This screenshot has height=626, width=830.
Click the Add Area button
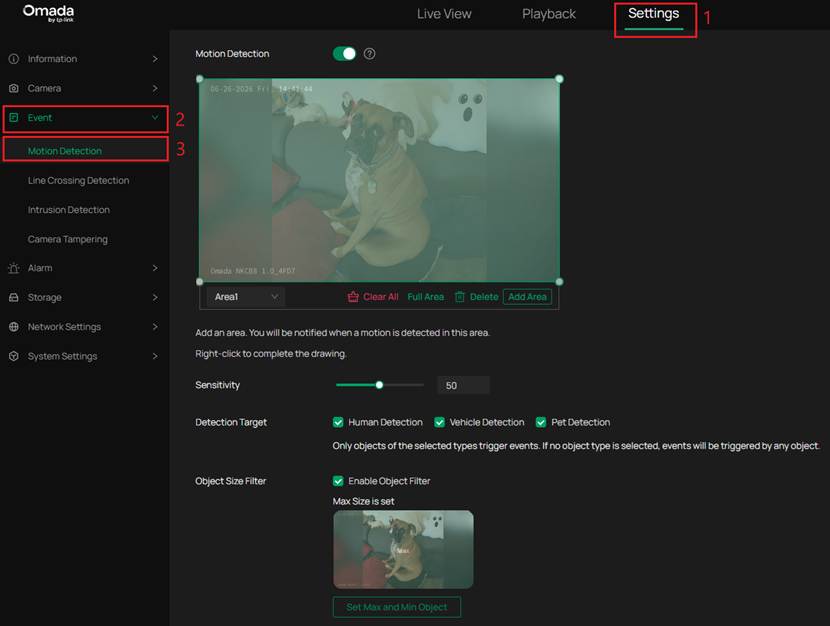(527, 297)
